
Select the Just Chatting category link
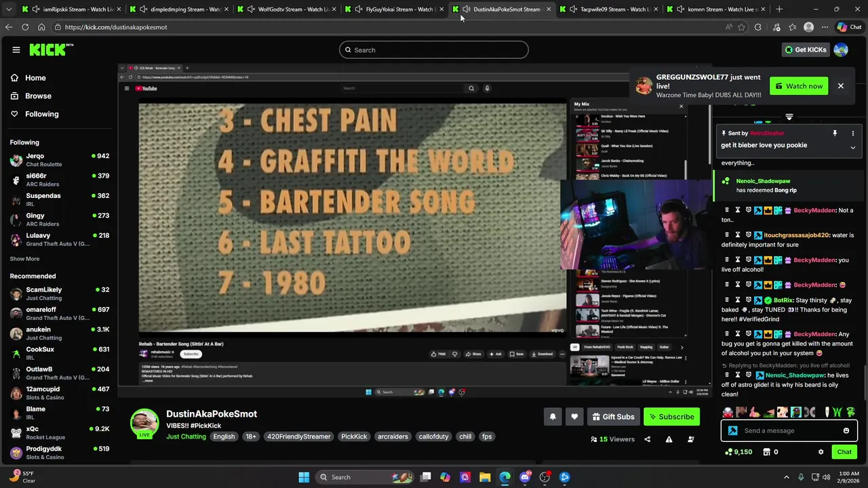tap(186, 436)
